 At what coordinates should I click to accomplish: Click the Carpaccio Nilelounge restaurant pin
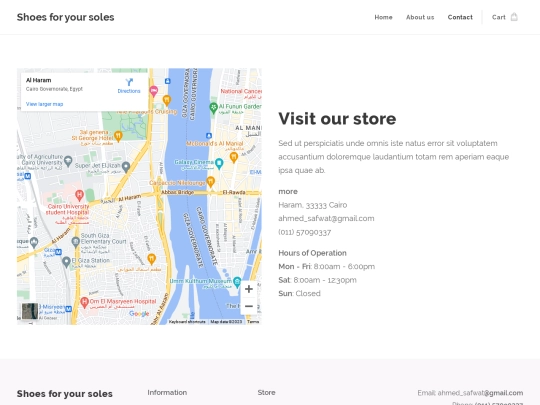click(x=210, y=181)
